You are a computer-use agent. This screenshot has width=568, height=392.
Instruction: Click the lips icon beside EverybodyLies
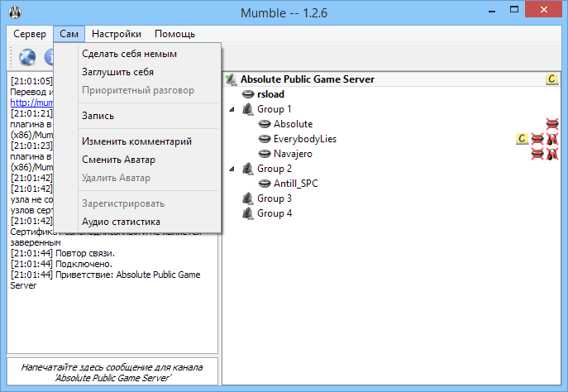tap(265, 139)
